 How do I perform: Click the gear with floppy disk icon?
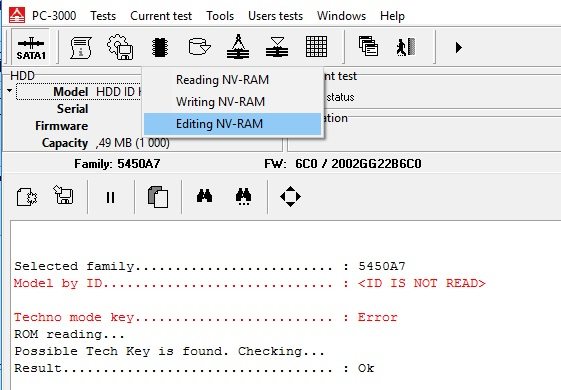pyautogui.click(x=120, y=47)
